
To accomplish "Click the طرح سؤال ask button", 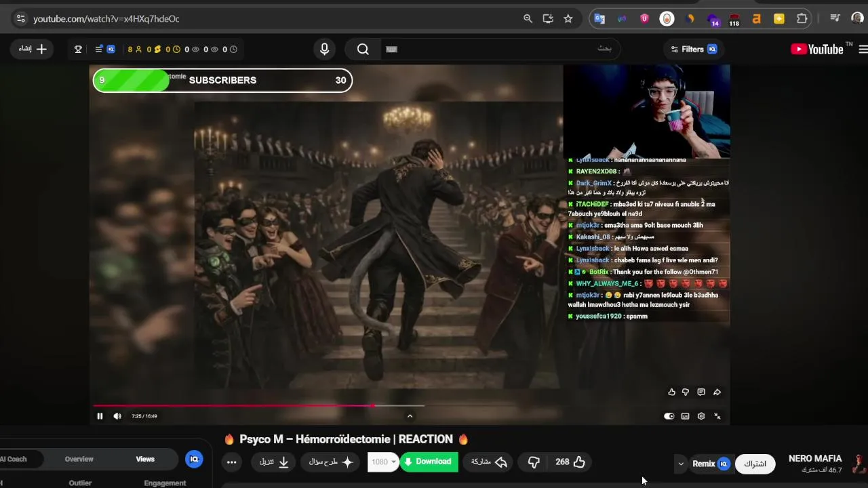I will pyautogui.click(x=332, y=462).
